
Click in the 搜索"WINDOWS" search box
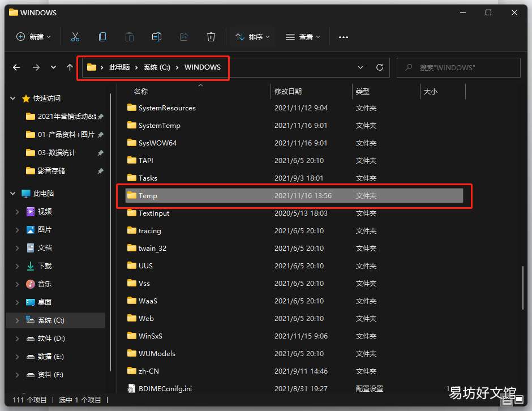coord(458,67)
